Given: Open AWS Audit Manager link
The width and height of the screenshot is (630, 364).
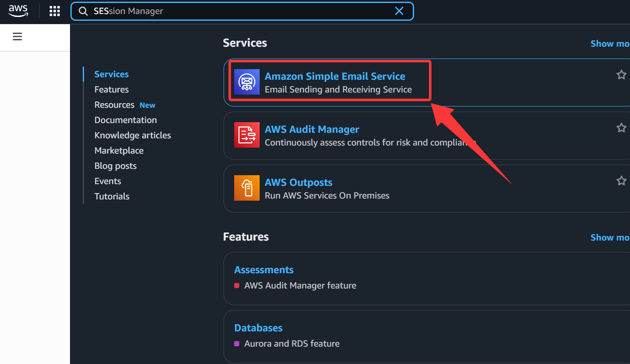Looking at the screenshot, I should click(x=312, y=129).
